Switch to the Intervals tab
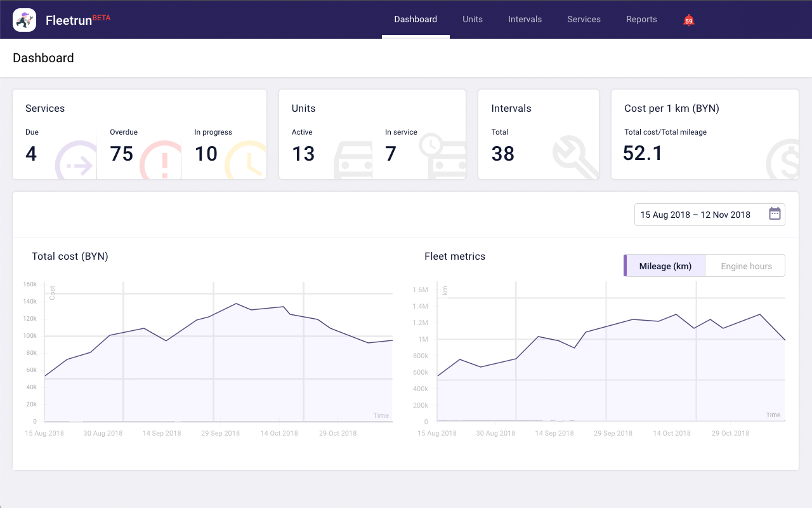Viewport: 812px width, 508px height. 525,19
